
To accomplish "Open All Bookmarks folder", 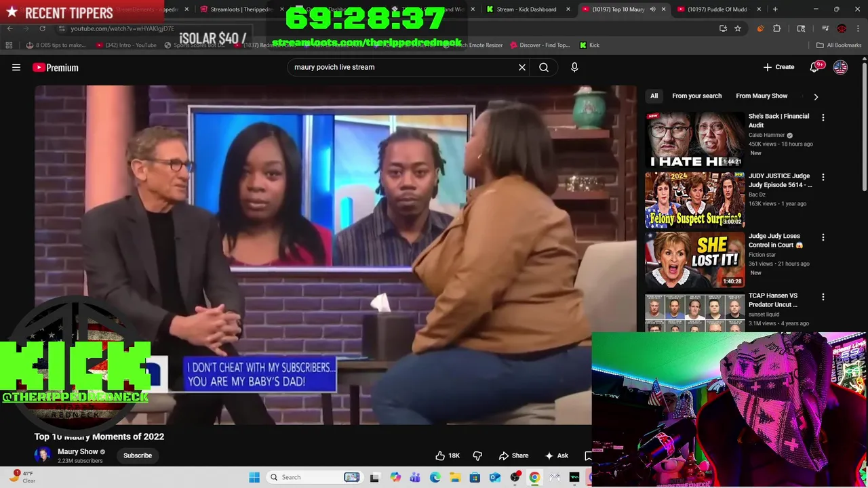I will click(x=839, y=45).
